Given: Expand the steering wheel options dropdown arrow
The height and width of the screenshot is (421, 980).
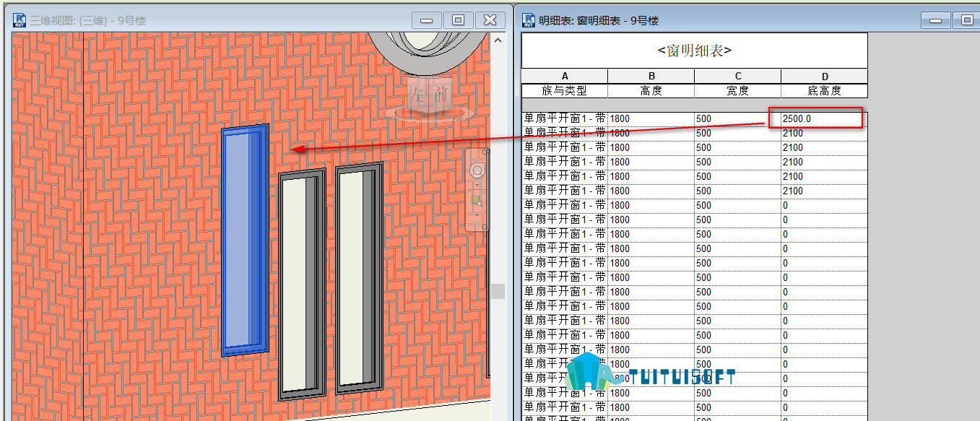Looking at the screenshot, I should pyautogui.click(x=477, y=185).
